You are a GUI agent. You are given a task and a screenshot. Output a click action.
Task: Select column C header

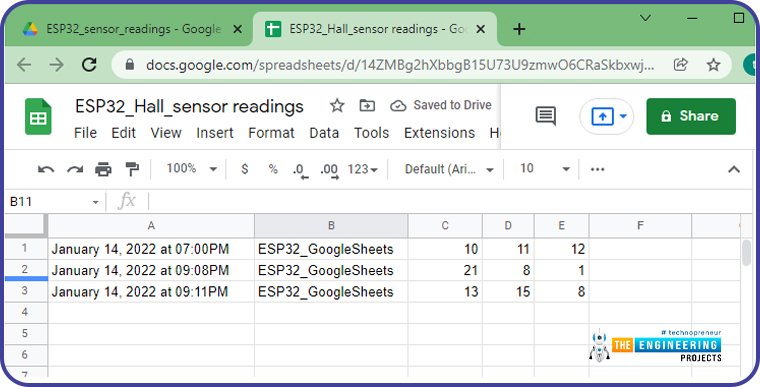[x=445, y=226]
